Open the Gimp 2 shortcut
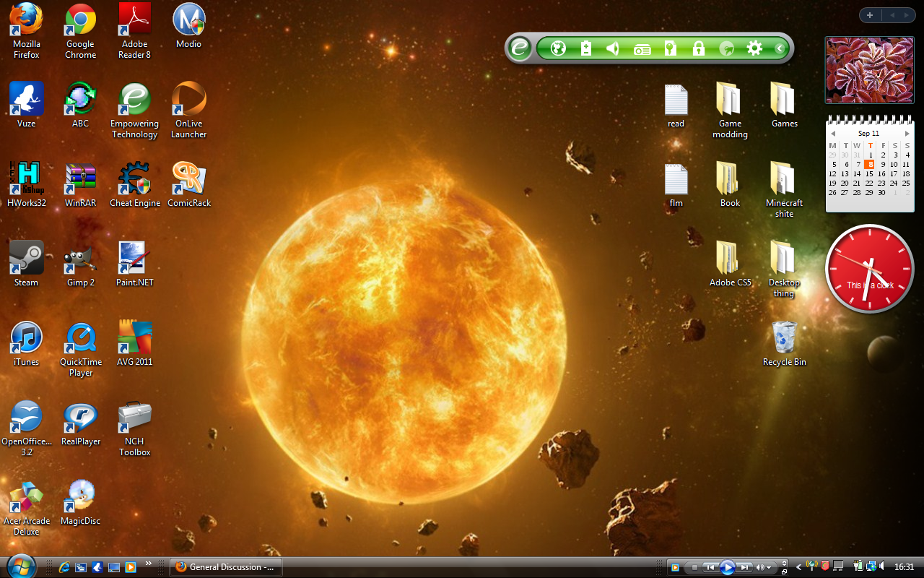 (81, 258)
